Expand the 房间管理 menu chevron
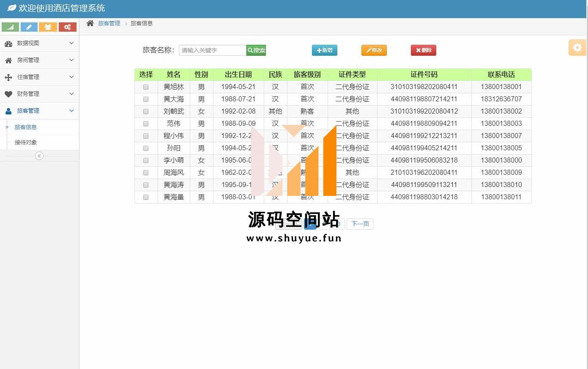This screenshot has width=588, height=369. (x=71, y=60)
